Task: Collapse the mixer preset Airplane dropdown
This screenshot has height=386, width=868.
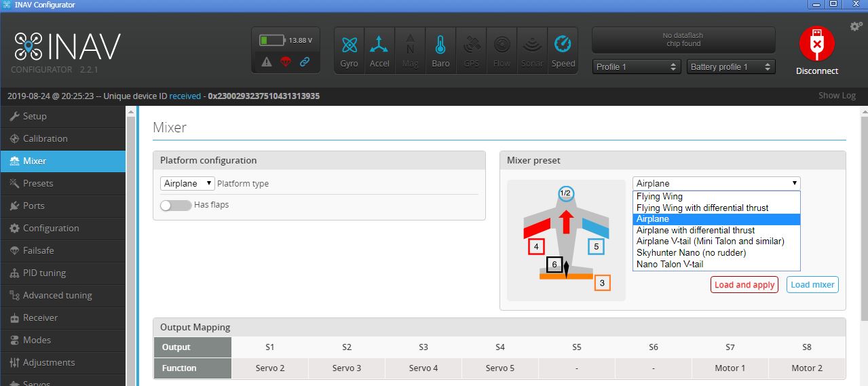Action: tap(716, 183)
